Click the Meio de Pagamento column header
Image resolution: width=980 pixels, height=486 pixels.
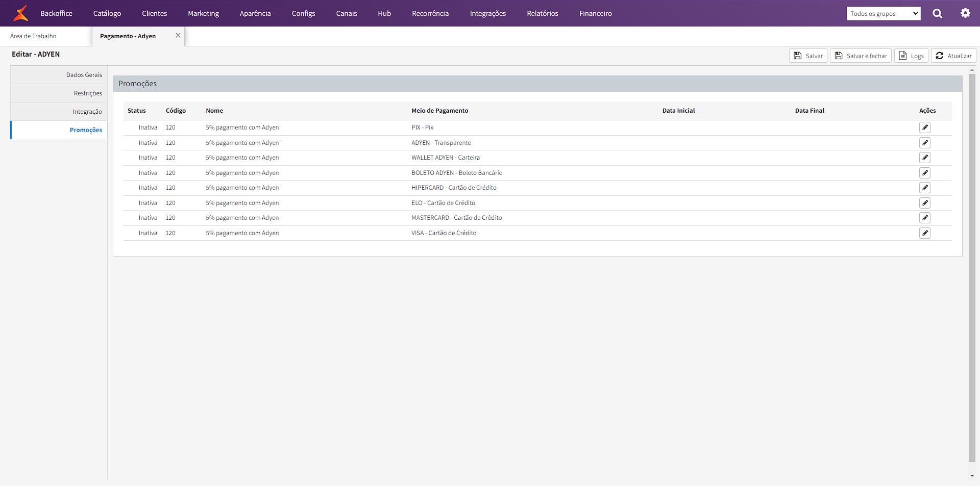(x=440, y=111)
